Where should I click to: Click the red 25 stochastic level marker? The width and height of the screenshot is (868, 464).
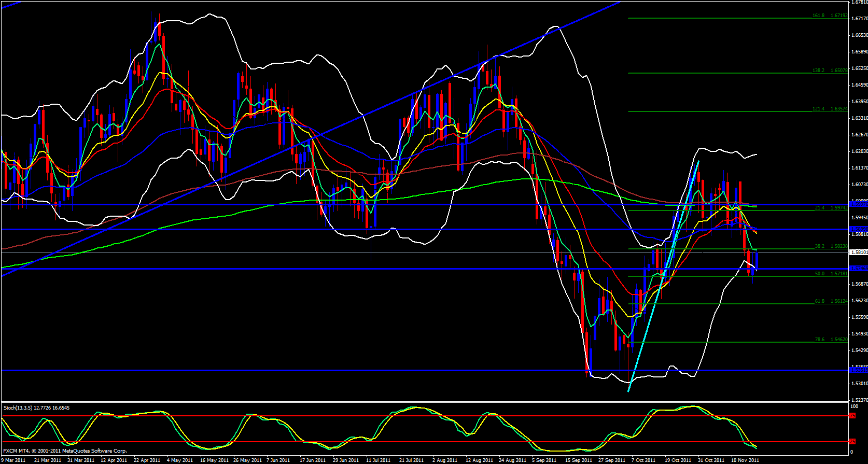(x=852, y=442)
